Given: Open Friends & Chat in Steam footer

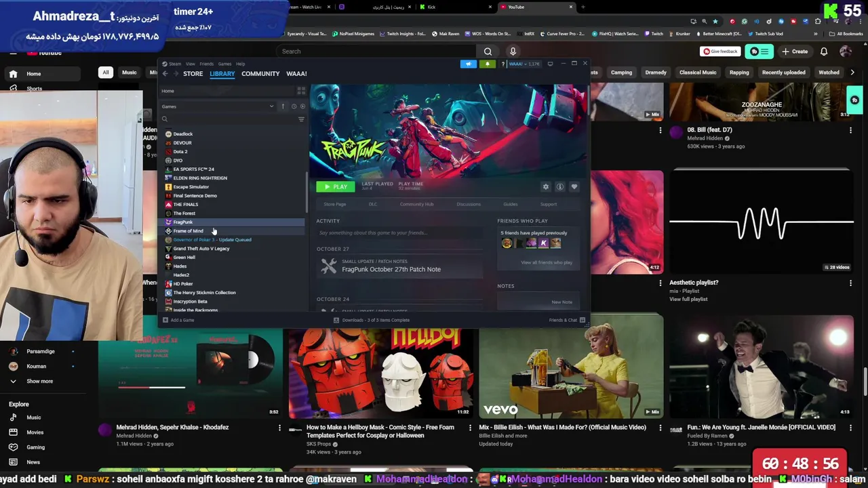Looking at the screenshot, I should point(567,320).
